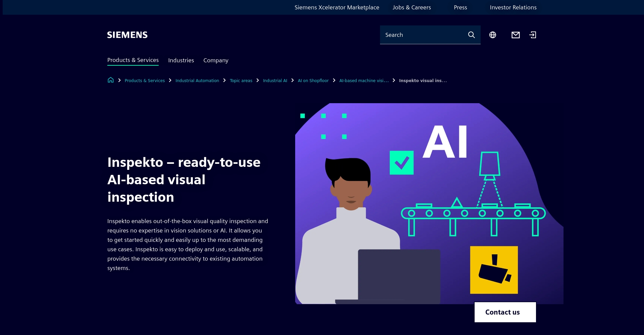Viewport: 644px width, 335px height.
Task: Click the Contact us button
Action: pos(505,312)
